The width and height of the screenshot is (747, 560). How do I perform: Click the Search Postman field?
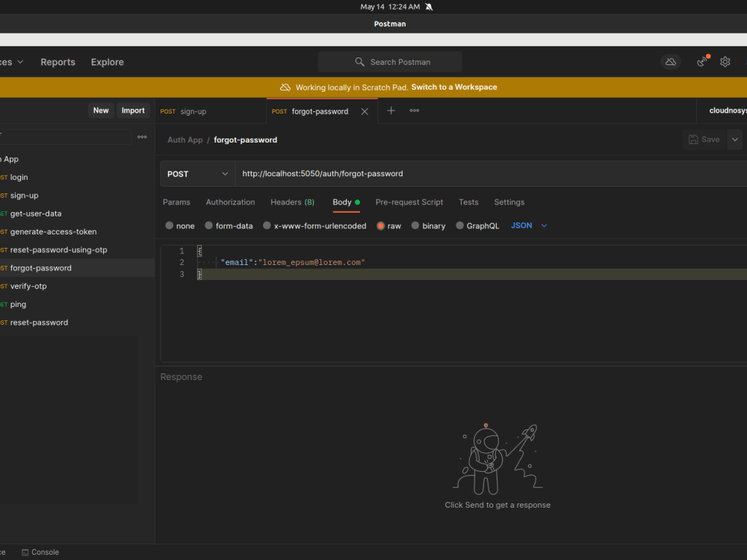pyautogui.click(x=390, y=62)
